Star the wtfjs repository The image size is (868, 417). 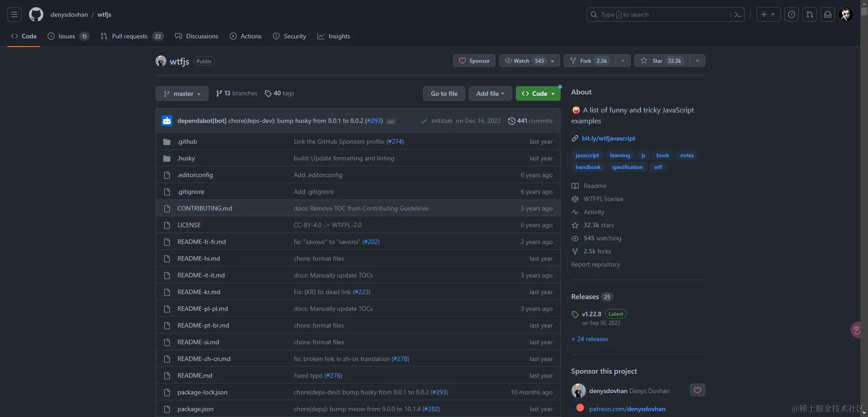662,61
